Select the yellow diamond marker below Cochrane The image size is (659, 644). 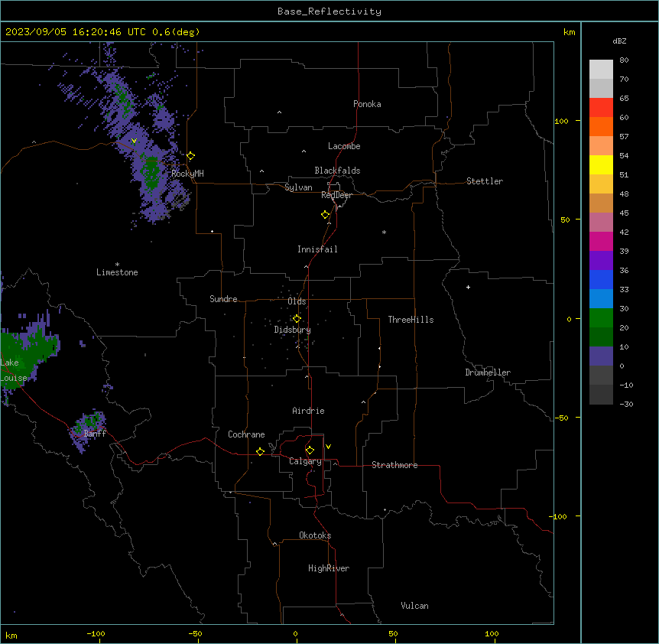click(260, 451)
